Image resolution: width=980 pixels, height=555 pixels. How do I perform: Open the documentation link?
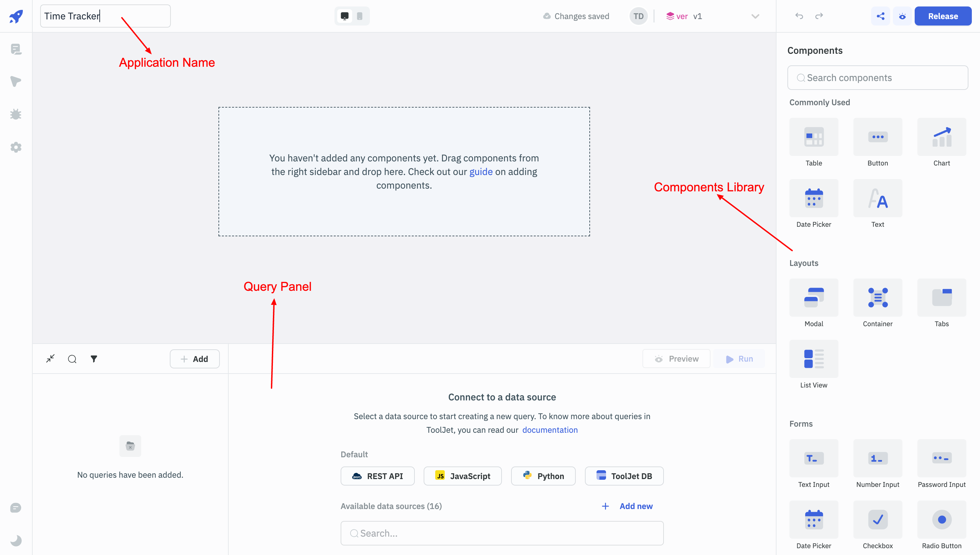pyautogui.click(x=550, y=430)
